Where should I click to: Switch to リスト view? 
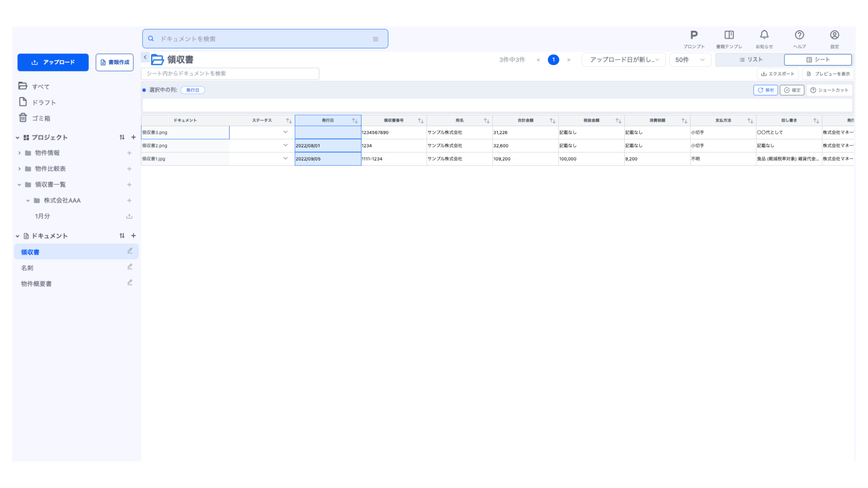(x=750, y=60)
